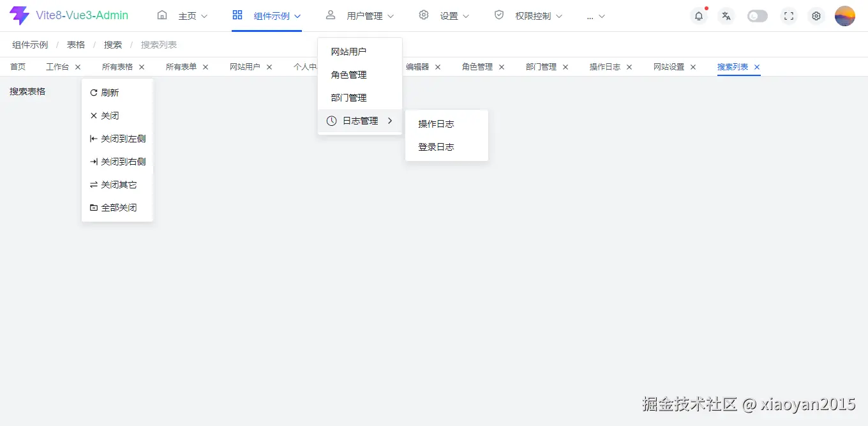Screen dimensions: 868x426
Task: Select 网站用户 in the dropdown menu
Action: pyautogui.click(x=360, y=52)
